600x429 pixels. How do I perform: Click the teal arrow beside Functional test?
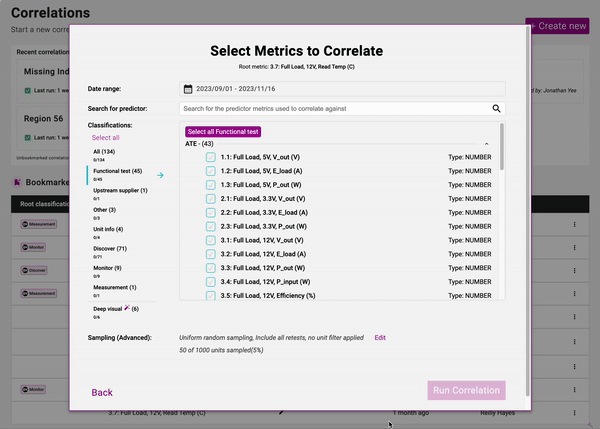(160, 175)
